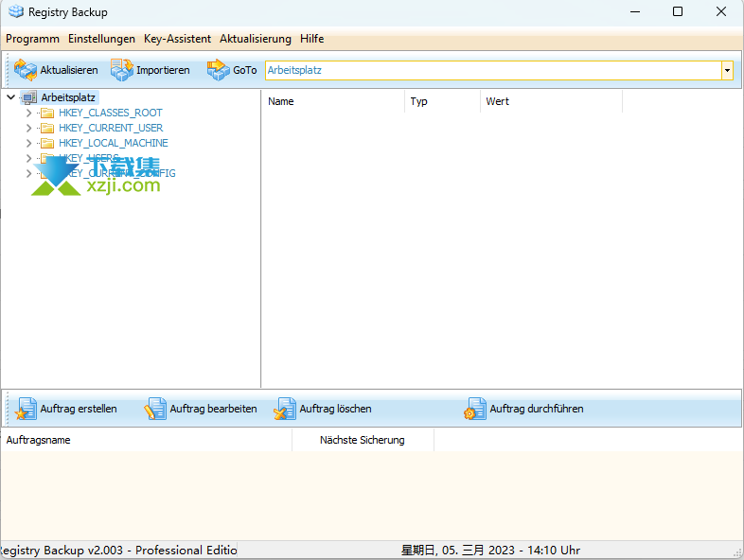744x560 pixels.
Task: Click the Auftrag erstellen label
Action: [x=79, y=409]
